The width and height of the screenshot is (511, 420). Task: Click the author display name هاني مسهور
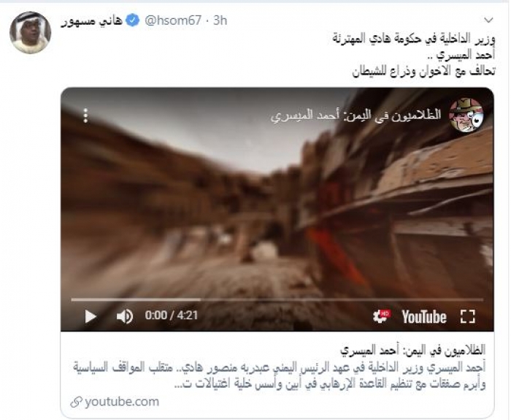pyautogui.click(x=91, y=21)
